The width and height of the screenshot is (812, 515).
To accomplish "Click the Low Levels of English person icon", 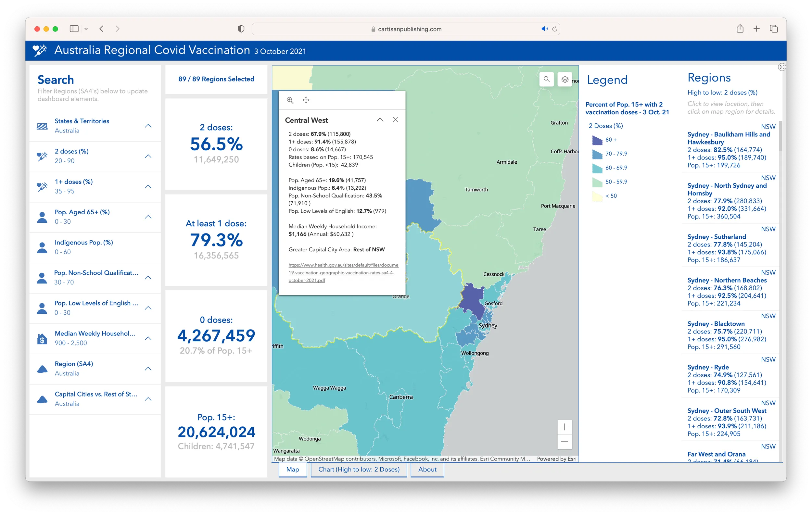I will tap(42, 308).
